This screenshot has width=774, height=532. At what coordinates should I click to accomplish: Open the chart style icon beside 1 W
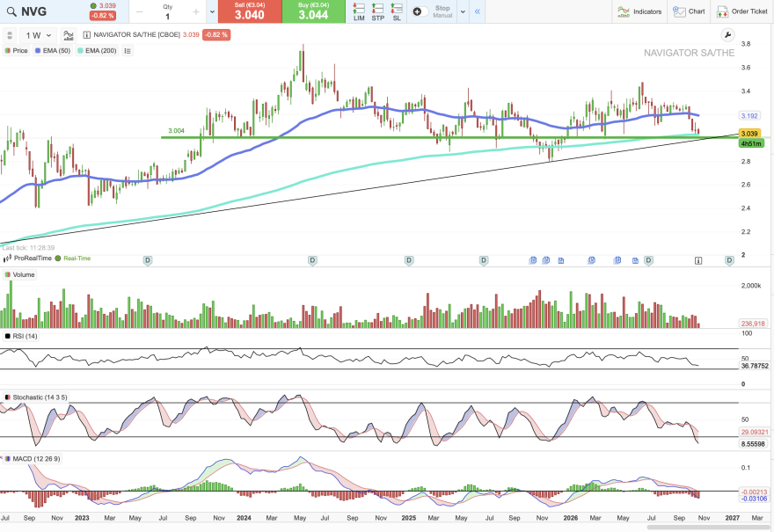click(x=68, y=35)
